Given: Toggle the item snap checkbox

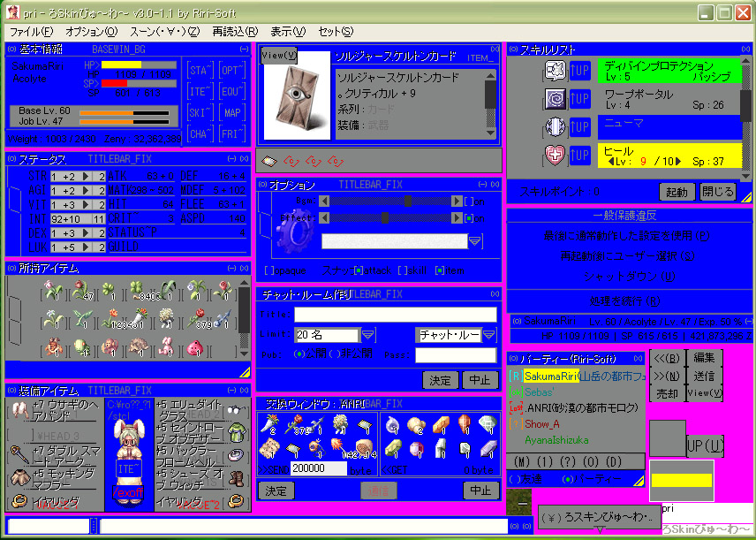Looking at the screenshot, I should point(439,270).
